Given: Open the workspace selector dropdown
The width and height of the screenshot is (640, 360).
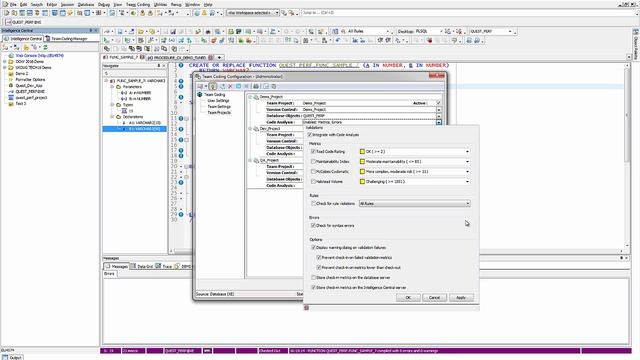Looking at the screenshot, I should [277, 13].
